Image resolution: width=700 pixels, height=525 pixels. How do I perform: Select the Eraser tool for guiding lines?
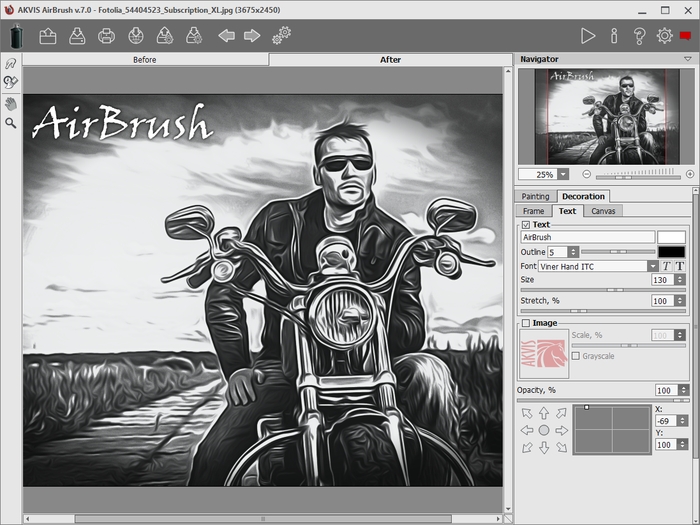[11, 83]
